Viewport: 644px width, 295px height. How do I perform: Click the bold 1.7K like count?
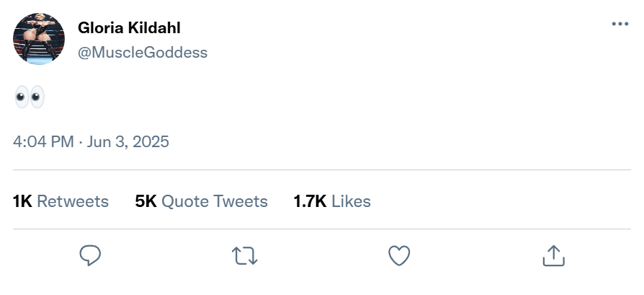click(310, 201)
